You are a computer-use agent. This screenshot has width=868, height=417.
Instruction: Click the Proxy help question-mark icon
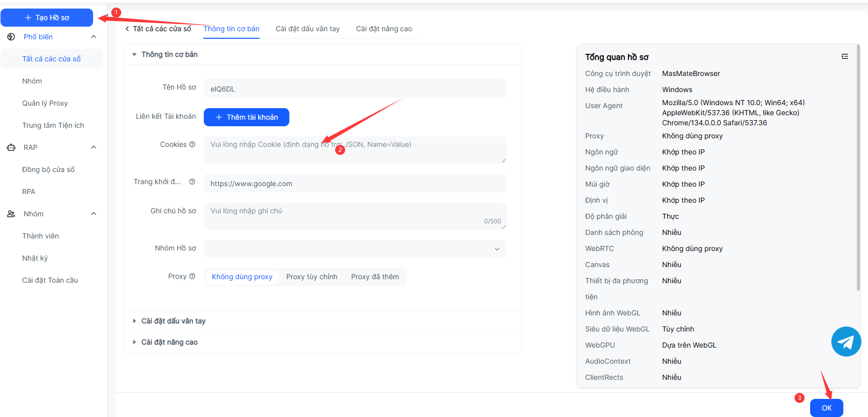[192, 276]
